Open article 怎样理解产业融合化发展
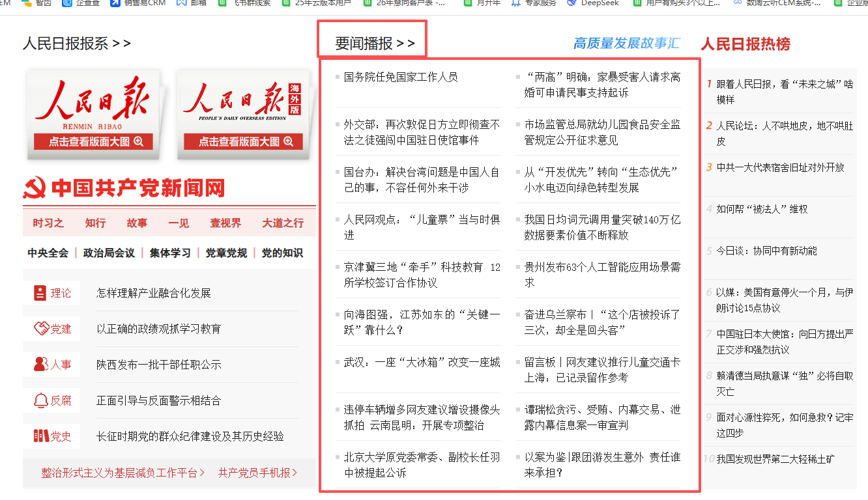The width and height of the screenshot is (868, 500). [154, 293]
